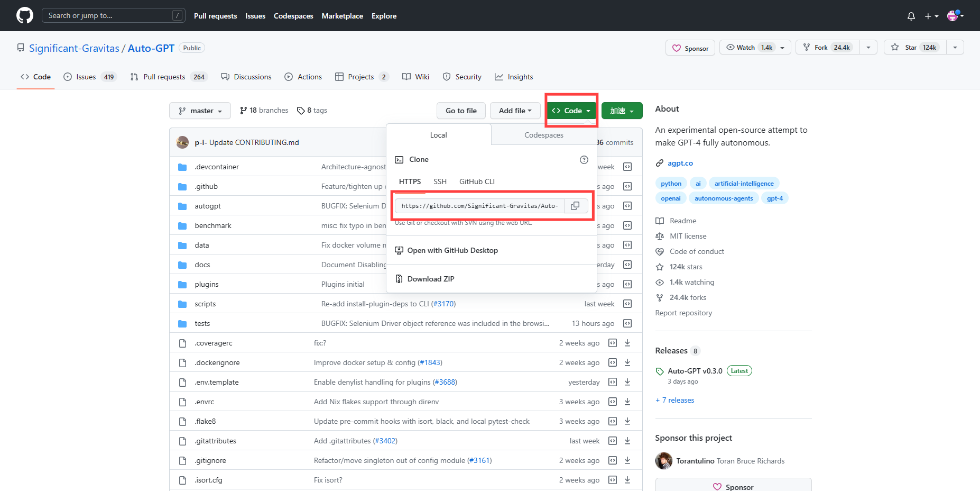The image size is (980, 491).
Task: Click the search or jump to field
Action: [x=114, y=15]
